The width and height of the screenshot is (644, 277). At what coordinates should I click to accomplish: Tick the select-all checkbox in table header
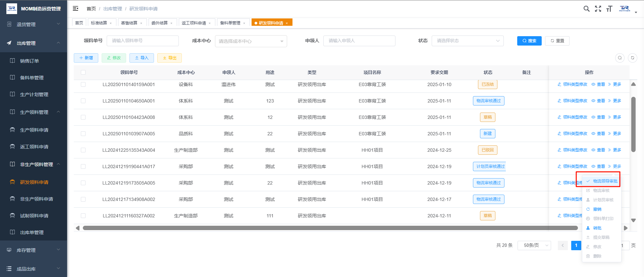(83, 72)
